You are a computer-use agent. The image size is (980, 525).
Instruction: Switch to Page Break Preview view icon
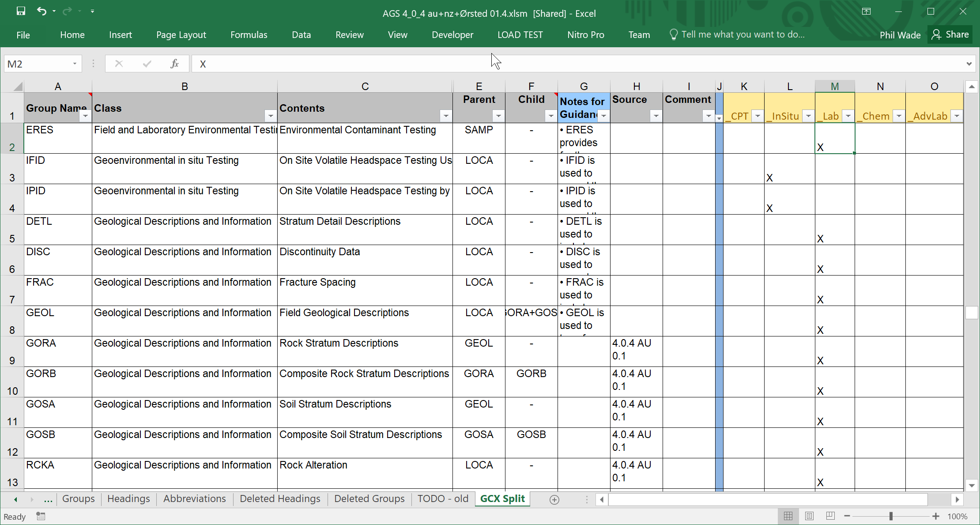pos(830,516)
